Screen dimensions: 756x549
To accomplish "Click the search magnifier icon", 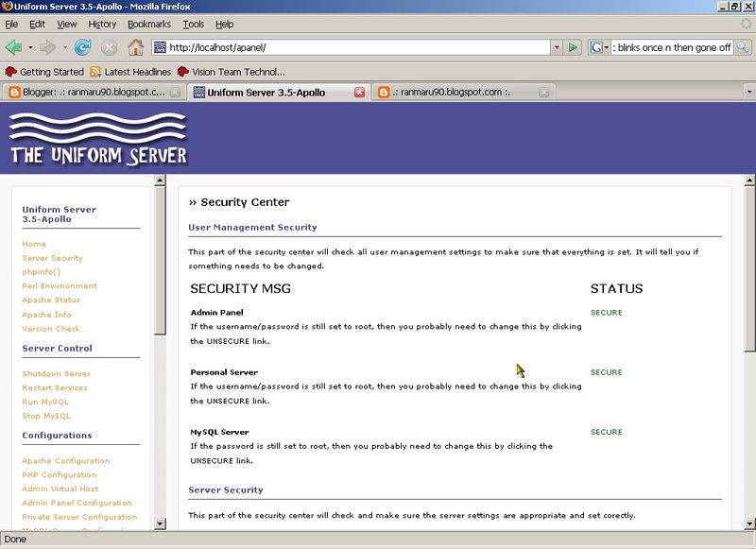I will [x=742, y=47].
